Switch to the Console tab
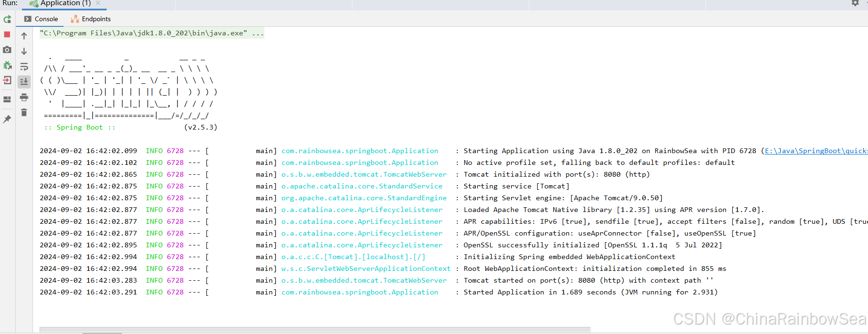 coord(41,19)
